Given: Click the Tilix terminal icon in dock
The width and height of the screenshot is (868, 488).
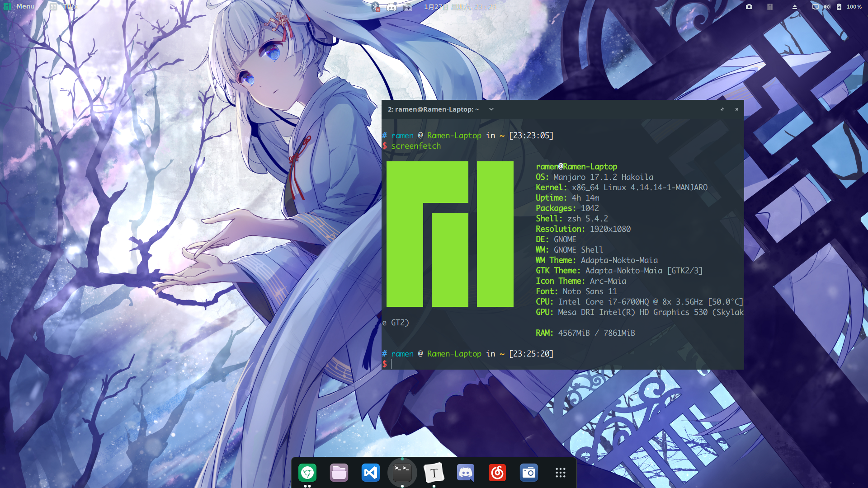Looking at the screenshot, I should [x=402, y=473].
